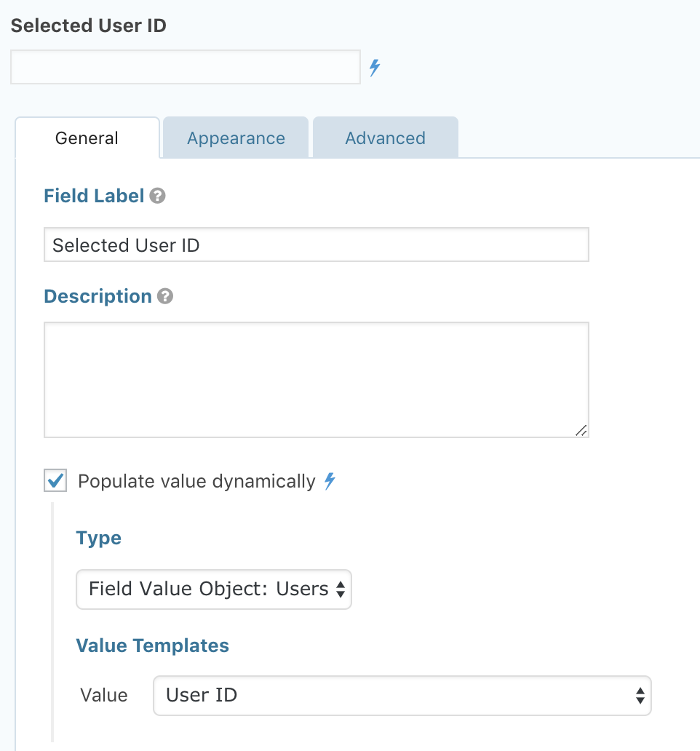Click inside the Description text area
Image resolution: width=700 pixels, height=751 pixels.
point(316,379)
